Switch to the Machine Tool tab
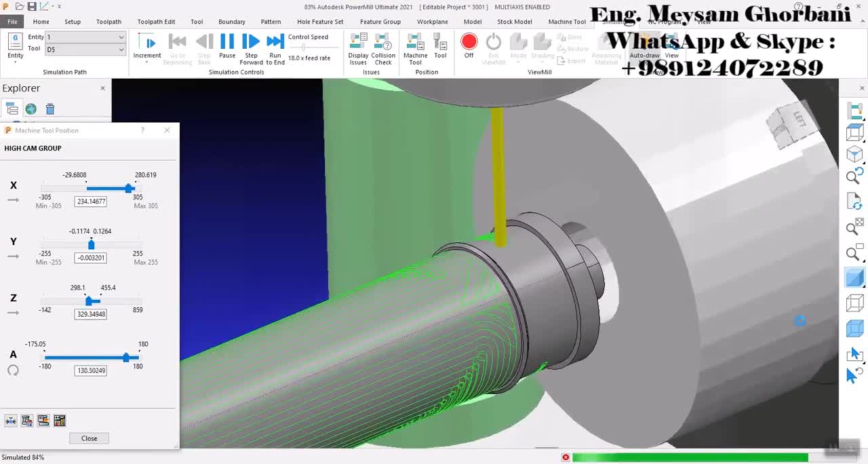Screen dimensions: 868x464 [x=567, y=22]
